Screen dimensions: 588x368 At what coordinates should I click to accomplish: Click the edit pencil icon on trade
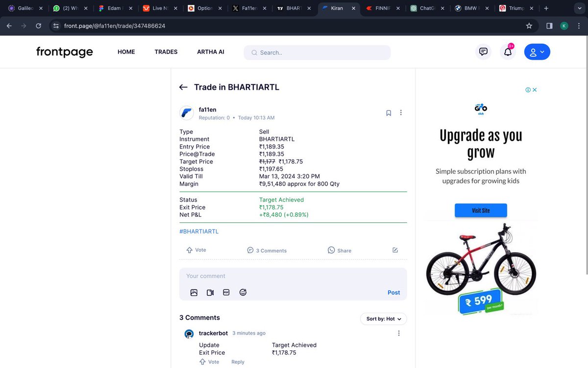click(395, 250)
